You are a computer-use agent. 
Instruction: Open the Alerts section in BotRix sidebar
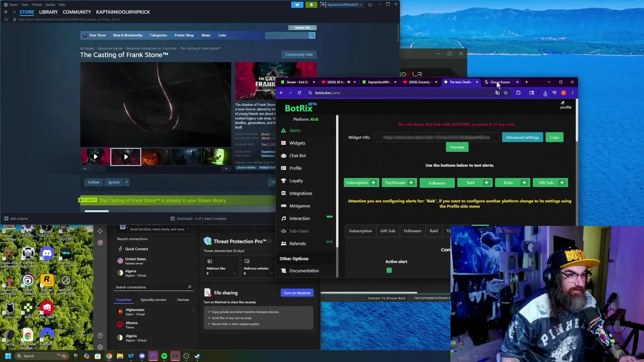point(294,130)
